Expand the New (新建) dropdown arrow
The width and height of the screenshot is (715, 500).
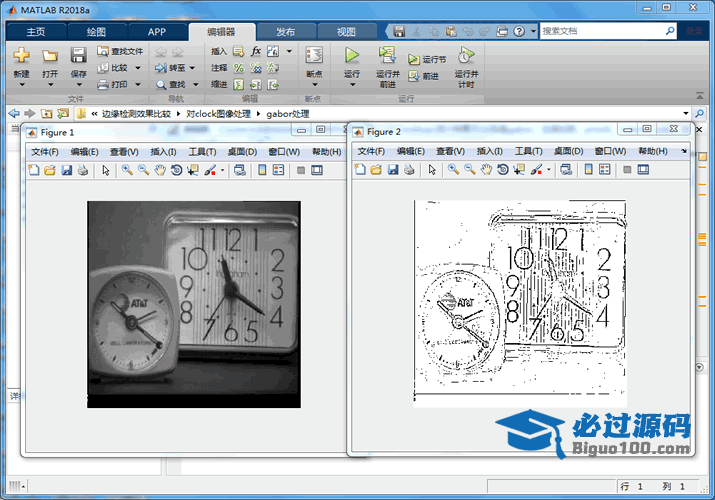tap(21, 85)
